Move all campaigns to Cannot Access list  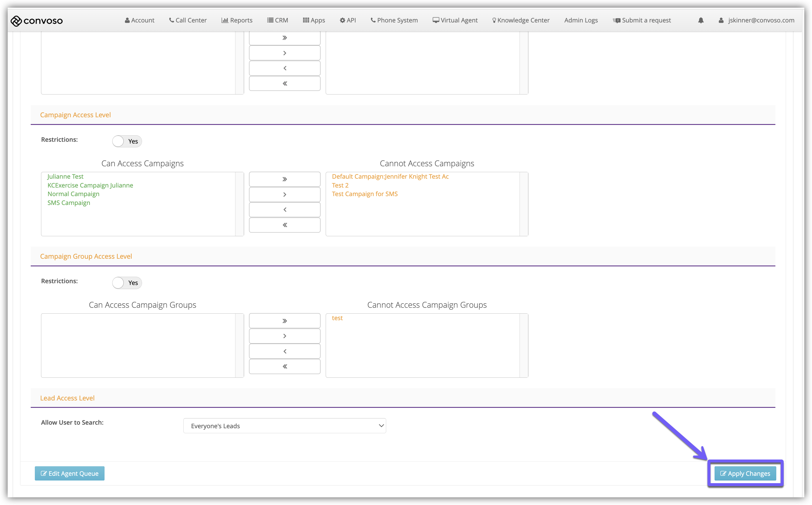tap(284, 179)
